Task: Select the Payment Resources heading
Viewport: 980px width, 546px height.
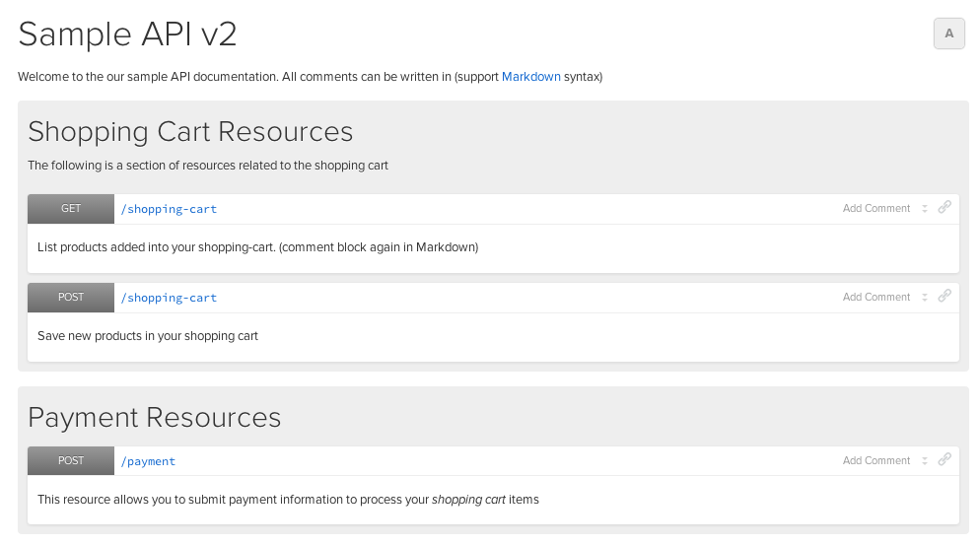Action: (155, 418)
